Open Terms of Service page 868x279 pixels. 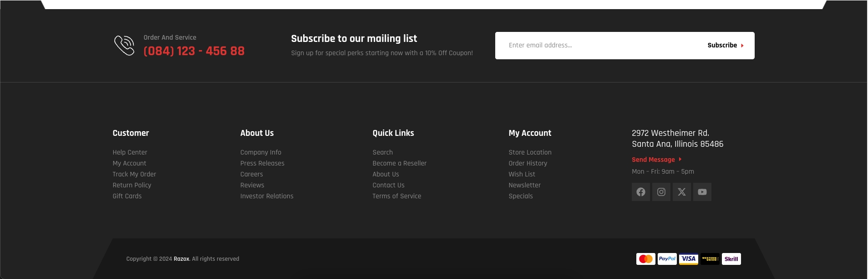[396, 196]
